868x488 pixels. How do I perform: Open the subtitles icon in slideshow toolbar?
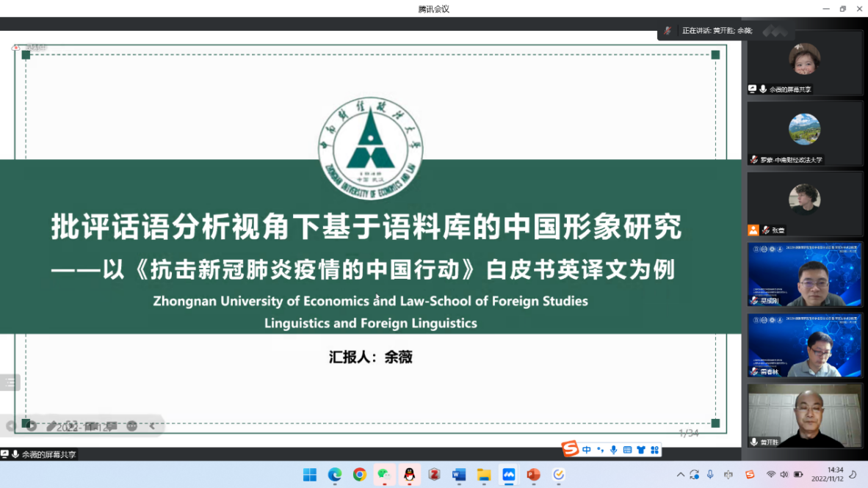pyautogui.click(x=112, y=426)
